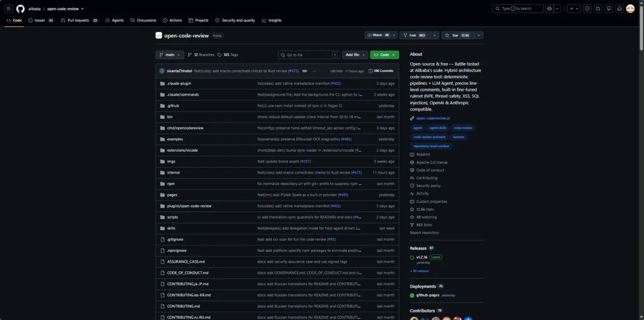Open the Insights tab
Image resolution: width=644 pixels, height=320 pixels.
(x=272, y=20)
